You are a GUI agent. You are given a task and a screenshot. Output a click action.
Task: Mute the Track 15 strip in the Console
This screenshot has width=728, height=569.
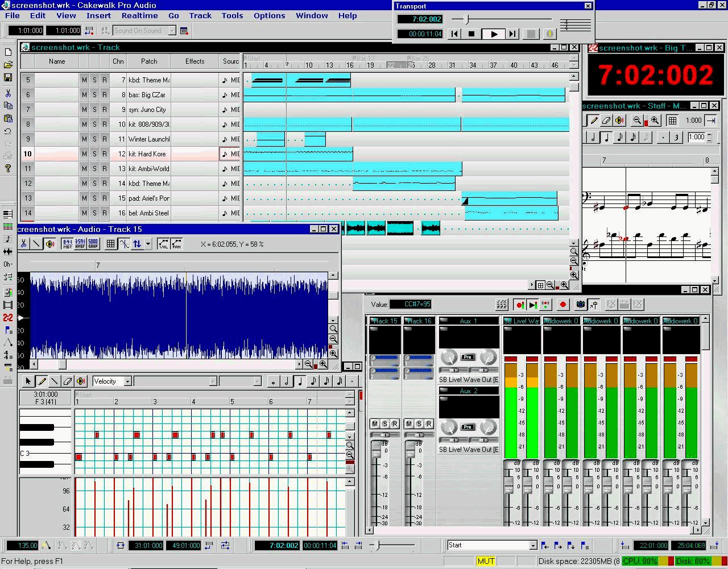click(x=374, y=424)
